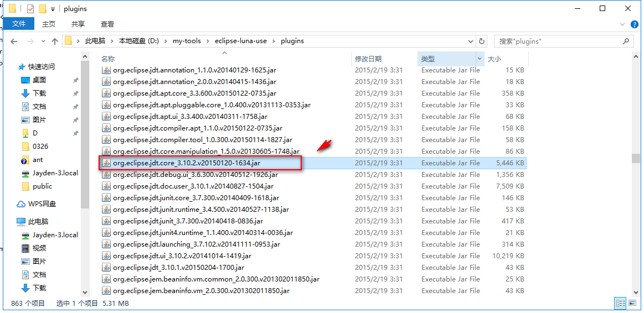Open the ant item in Quick Access
Image resolution: width=644 pixels, height=313 pixels.
click(x=37, y=160)
